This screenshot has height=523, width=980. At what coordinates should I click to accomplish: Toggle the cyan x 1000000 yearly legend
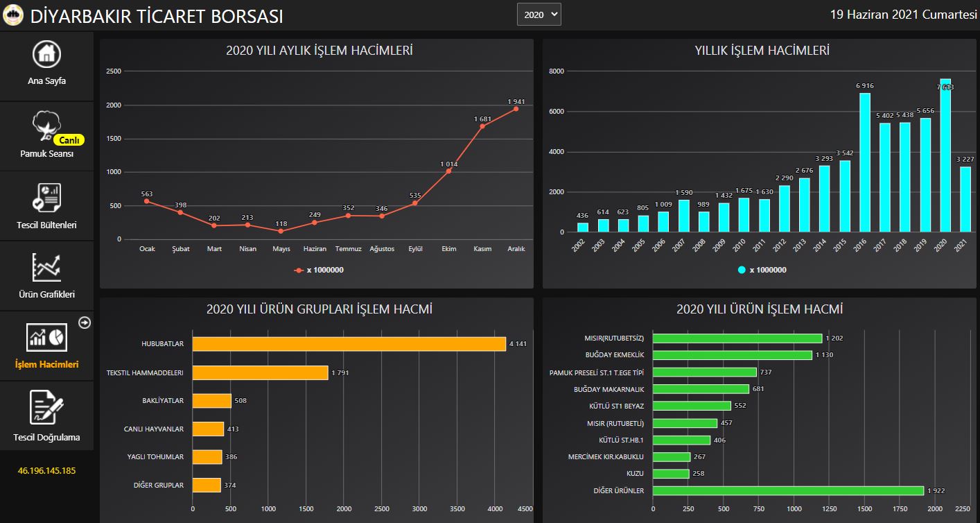[x=761, y=271]
